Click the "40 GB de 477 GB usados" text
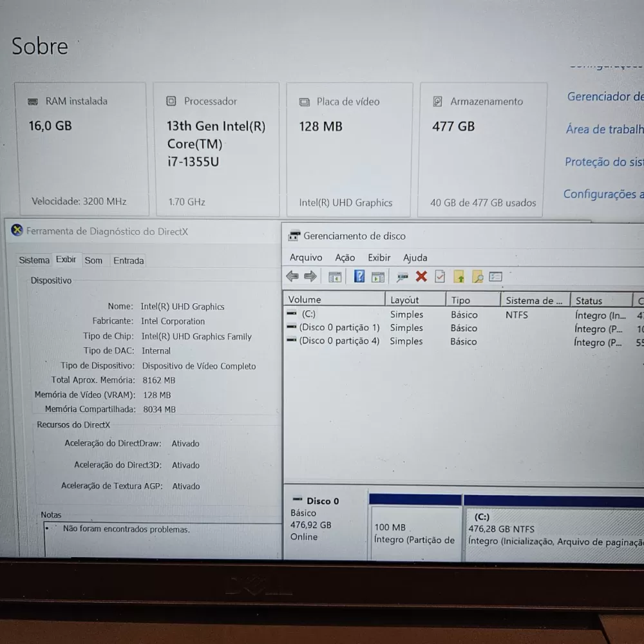This screenshot has width=644, height=644. (x=483, y=202)
